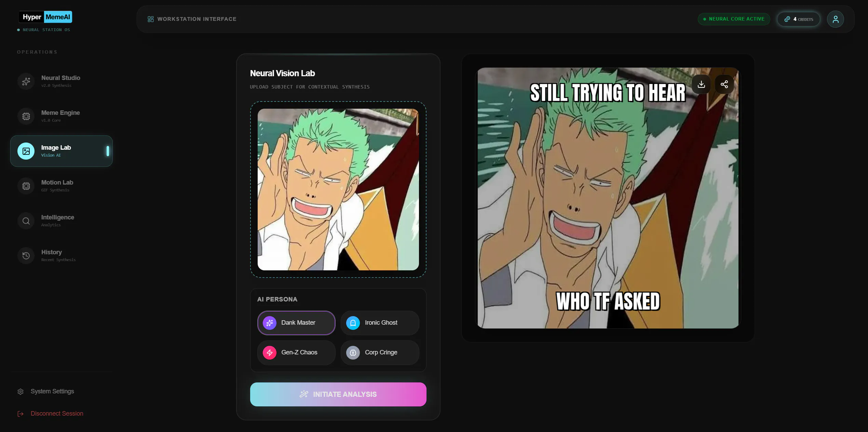Click the magic wand icon on Initiate Analysis
The width and height of the screenshot is (868, 432).
tap(304, 394)
